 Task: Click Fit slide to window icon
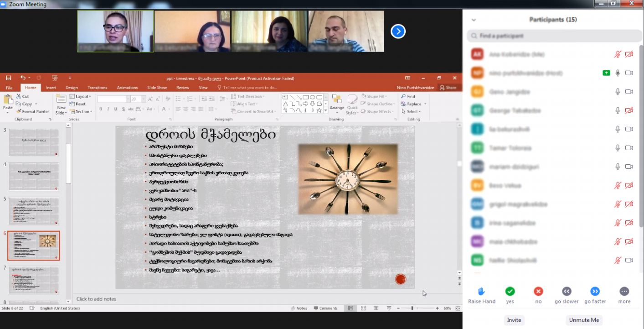[458, 308]
